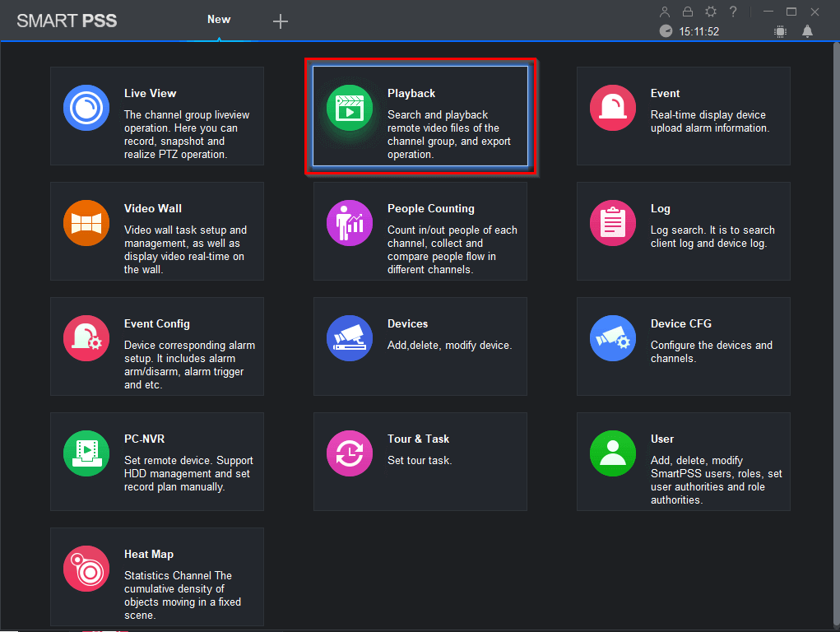Open the Event alarm siren icon
Screen dimensions: 840x632
click(x=613, y=108)
